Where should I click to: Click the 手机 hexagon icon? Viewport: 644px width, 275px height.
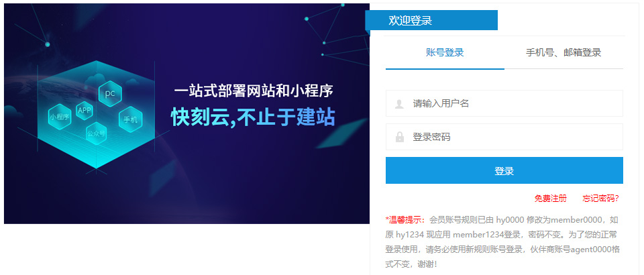(x=131, y=120)
